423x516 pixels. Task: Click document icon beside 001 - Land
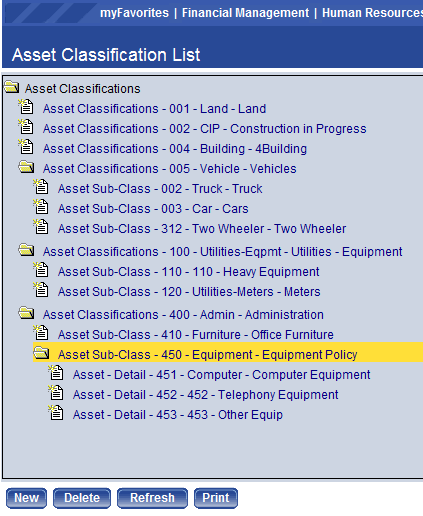26,107
